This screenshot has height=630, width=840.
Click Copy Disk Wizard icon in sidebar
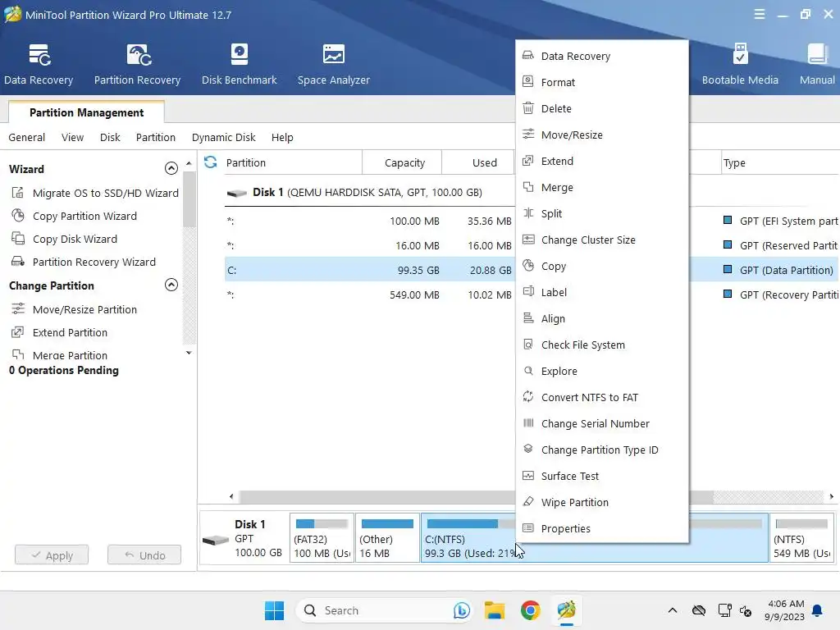(x=18, y=239)
